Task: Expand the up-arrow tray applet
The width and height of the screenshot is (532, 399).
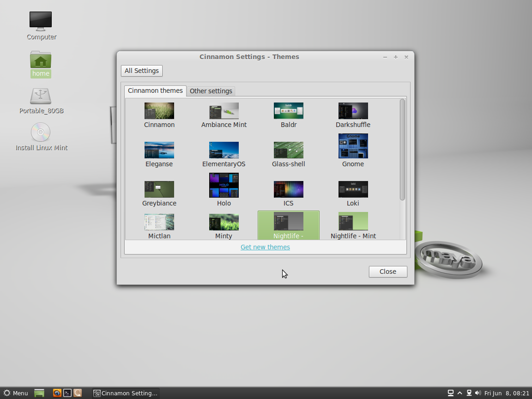Action: 460,393
